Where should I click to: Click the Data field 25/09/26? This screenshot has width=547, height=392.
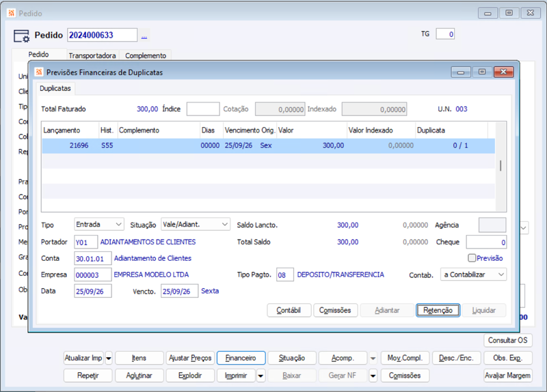point(93,292)
